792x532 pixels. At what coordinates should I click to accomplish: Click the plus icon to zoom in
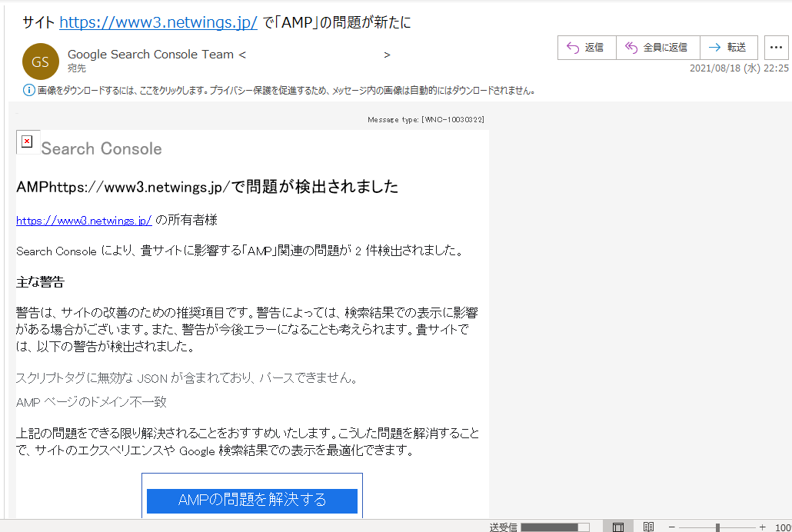coord(763,526)
